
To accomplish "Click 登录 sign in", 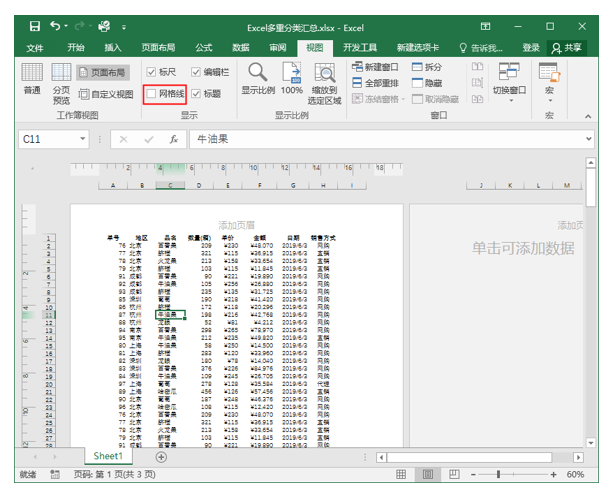I will tap(531, 48).
